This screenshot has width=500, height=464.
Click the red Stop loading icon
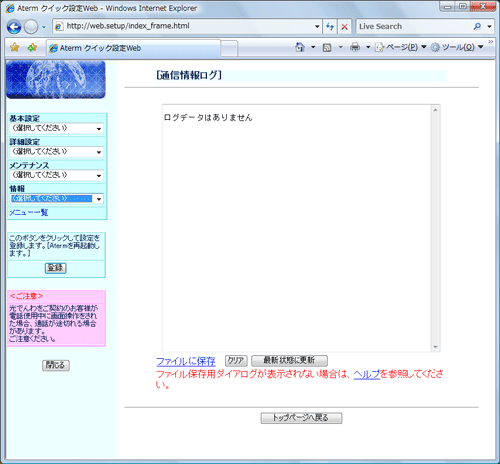pos(345,27)
